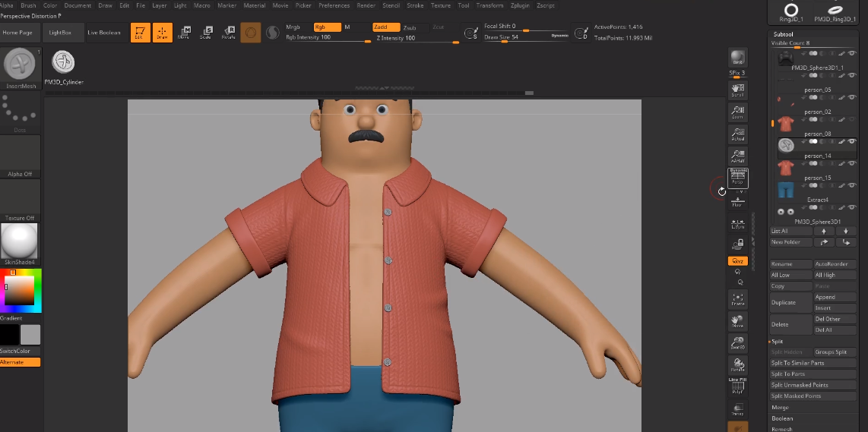Screen dimensions: 868x432
Task: Click the main color picker square
Action: click(x=21, y=291)
